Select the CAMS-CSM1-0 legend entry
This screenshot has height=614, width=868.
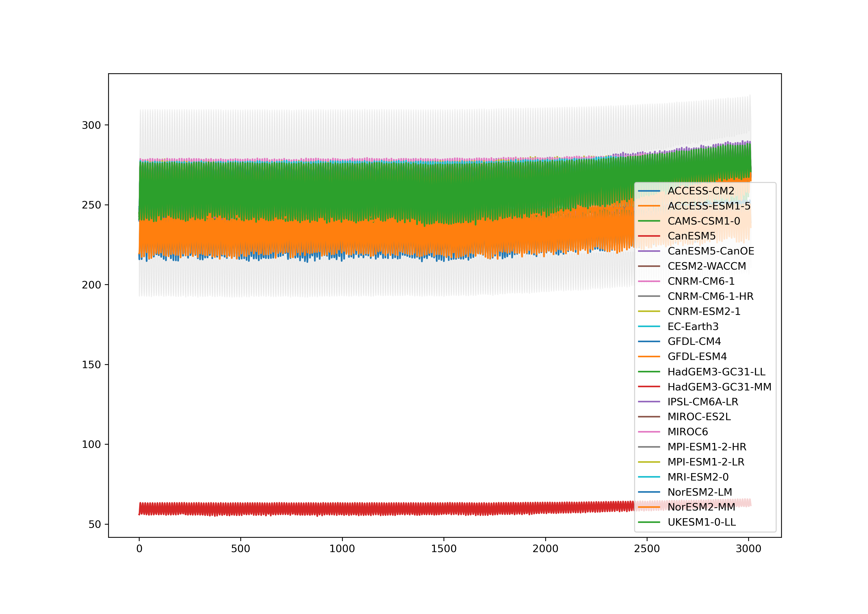[x=704, y=221]
